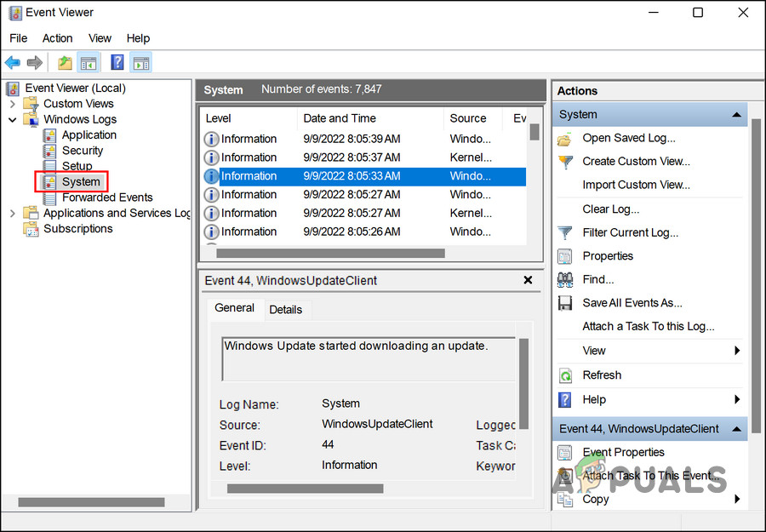This screenshot has height=532, width=766.
Task: Collapse the System section in Actions pane
Action: pos(736,115)
